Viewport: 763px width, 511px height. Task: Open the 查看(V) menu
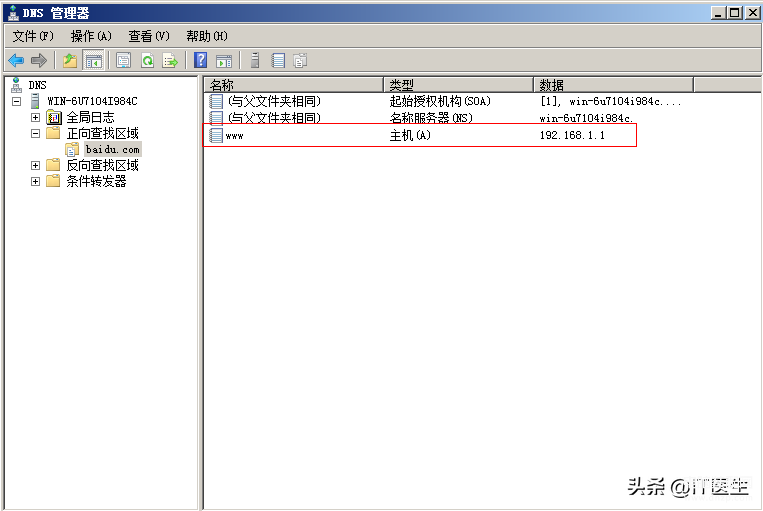pyautogui.click(x=149, y=36)
